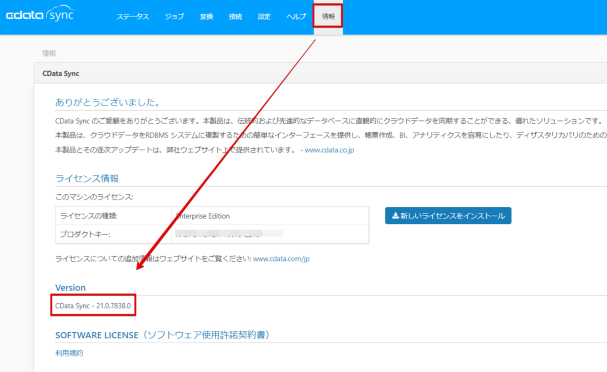Click the blurred product key value
This screenshot has height=372, width=607.
229,233
